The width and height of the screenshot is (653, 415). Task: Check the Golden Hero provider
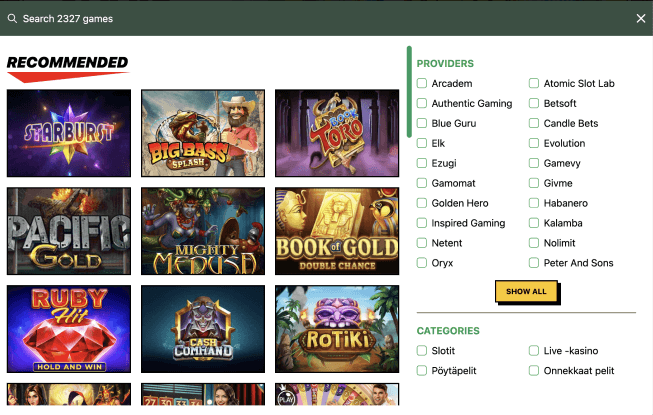pyautogui.click(x=422, y=203)
